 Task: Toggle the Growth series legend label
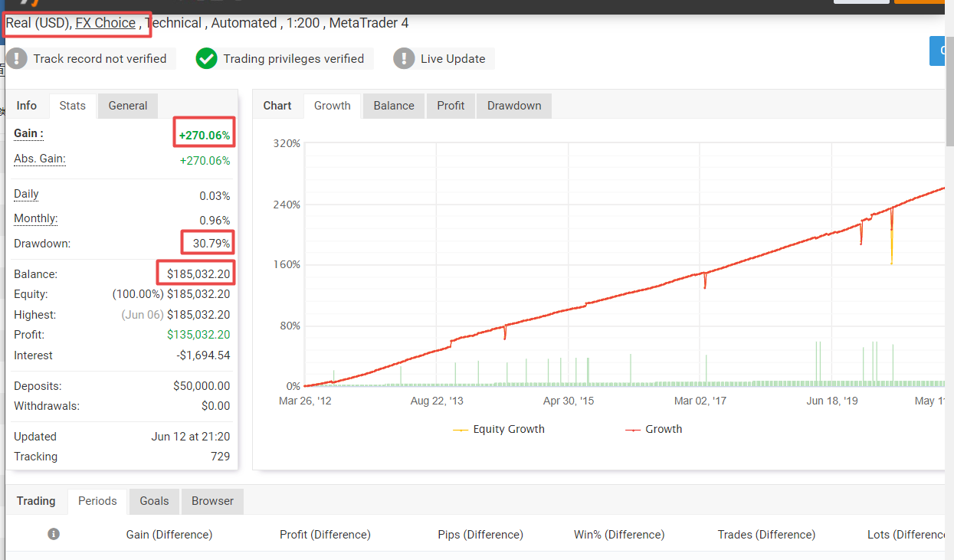[x=664, y=429]
